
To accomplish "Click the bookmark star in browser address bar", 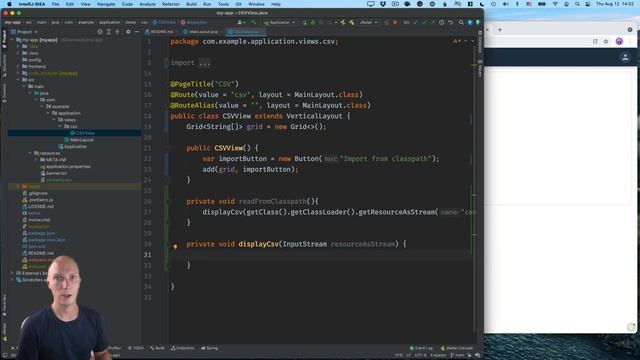I will click(x=606, y=41).
